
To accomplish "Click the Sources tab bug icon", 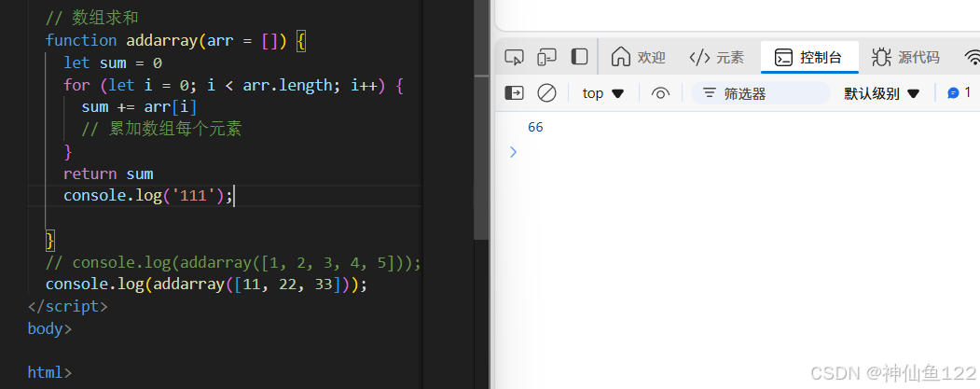I will coord(881,57).
